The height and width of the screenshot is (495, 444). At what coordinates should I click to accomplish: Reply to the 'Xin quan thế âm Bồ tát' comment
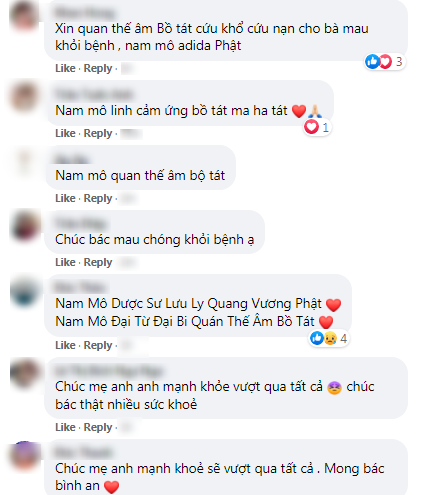pyautogui.click(x=98, y=68)
